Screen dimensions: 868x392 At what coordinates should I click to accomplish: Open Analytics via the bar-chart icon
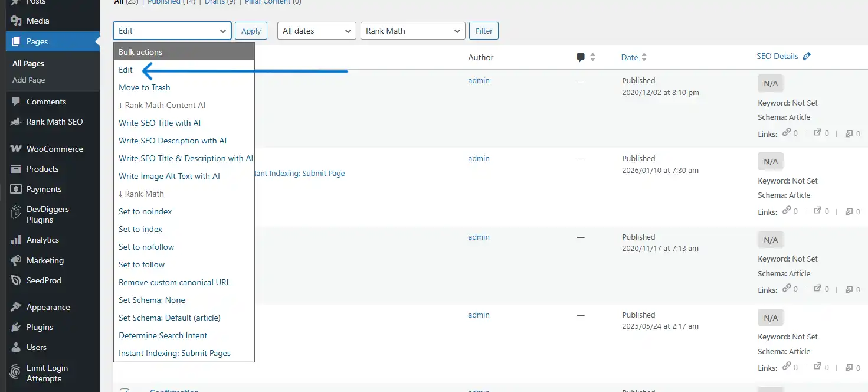pyautogui.click(x=16, y=240)
